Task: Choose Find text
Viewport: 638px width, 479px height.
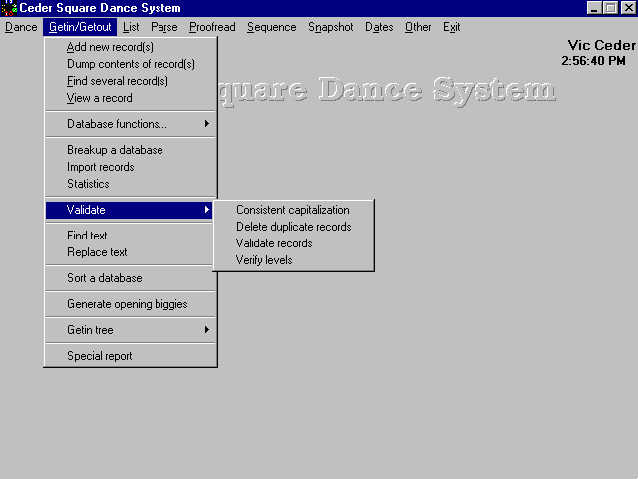Action: [130, 235]
